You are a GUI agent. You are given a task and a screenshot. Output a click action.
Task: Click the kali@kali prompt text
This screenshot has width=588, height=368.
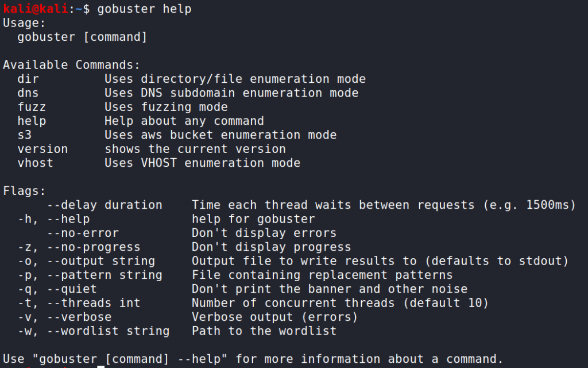(x=36, y=8)
